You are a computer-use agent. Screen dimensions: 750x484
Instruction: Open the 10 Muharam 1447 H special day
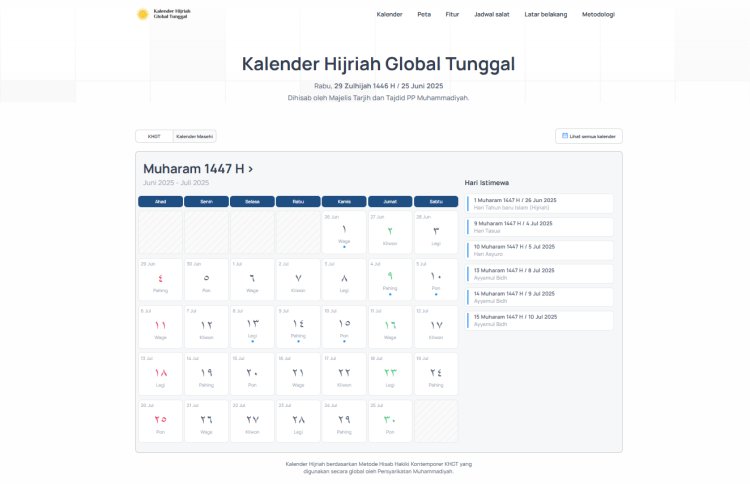tap(540, 250)
